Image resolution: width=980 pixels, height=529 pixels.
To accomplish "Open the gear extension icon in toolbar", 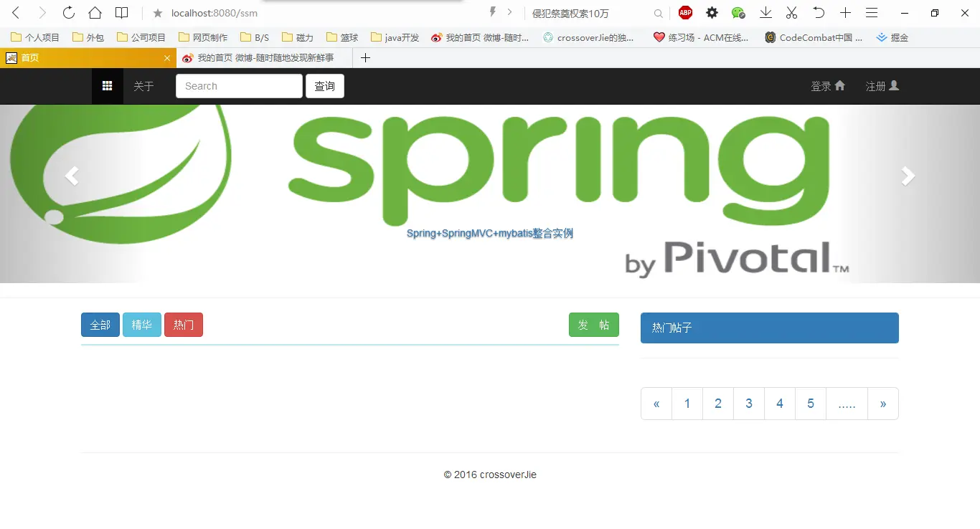I will point(712,12).
